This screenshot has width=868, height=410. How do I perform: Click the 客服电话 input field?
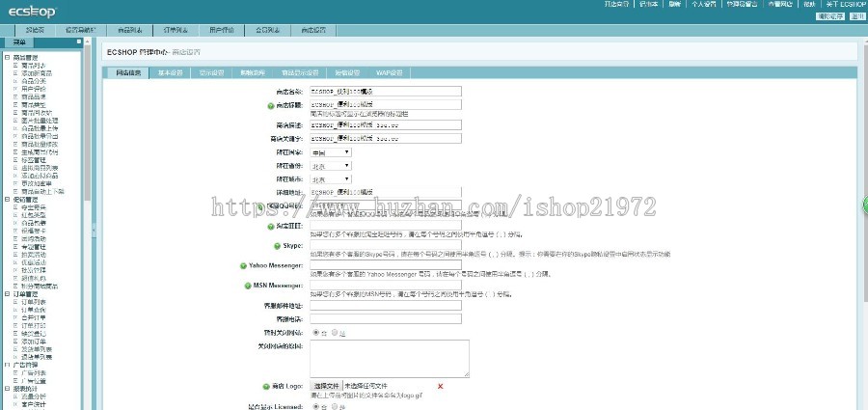(385, 318)
